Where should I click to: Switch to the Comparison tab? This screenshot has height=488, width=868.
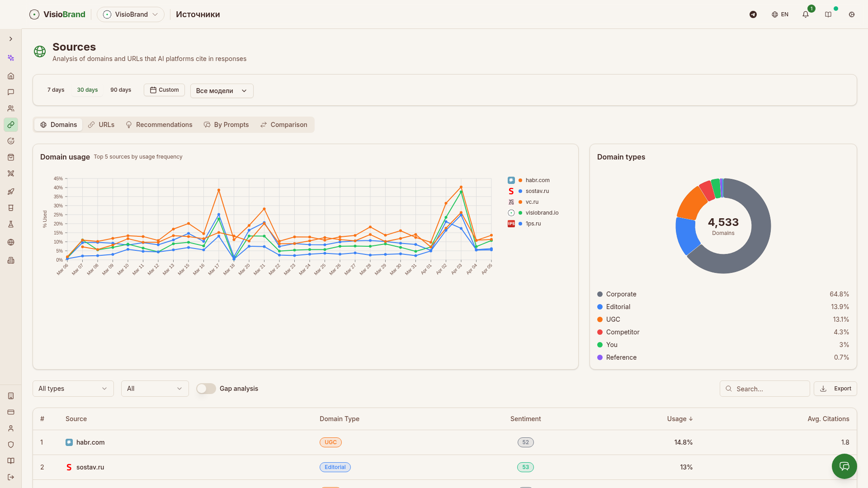(284, 125)
